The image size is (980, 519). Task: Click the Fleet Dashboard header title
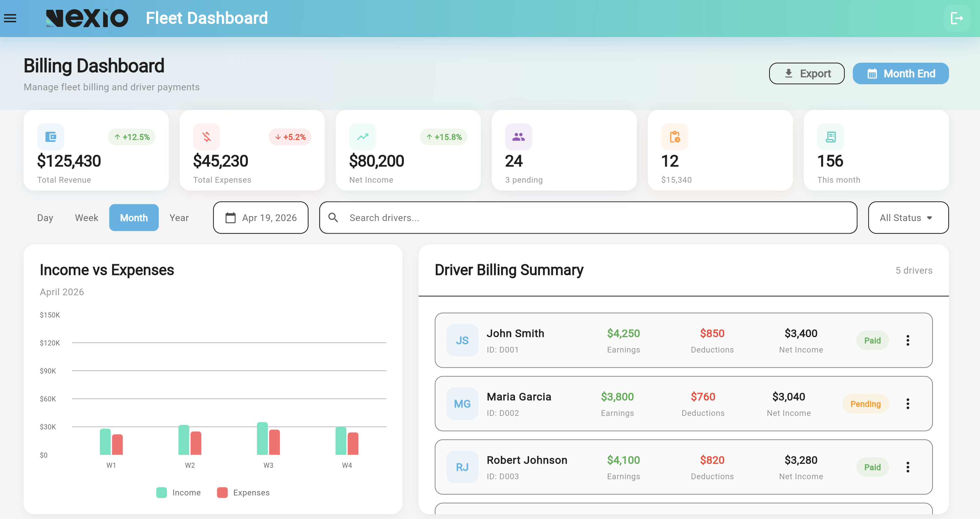[x=206, y=18]
